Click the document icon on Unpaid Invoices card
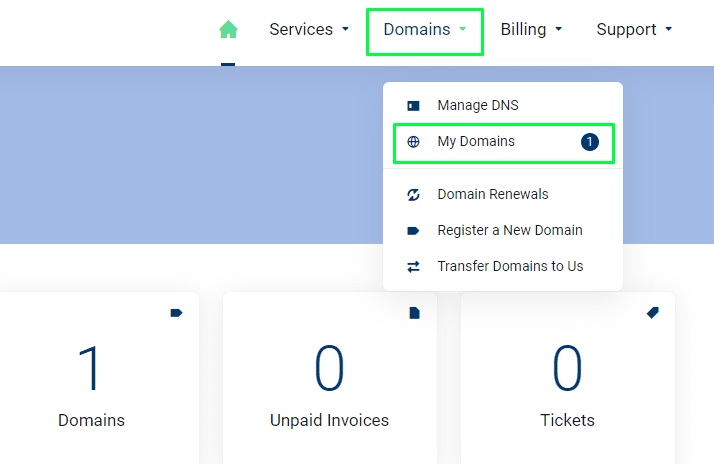The image size is (714, 464). (x=414, y=313)
